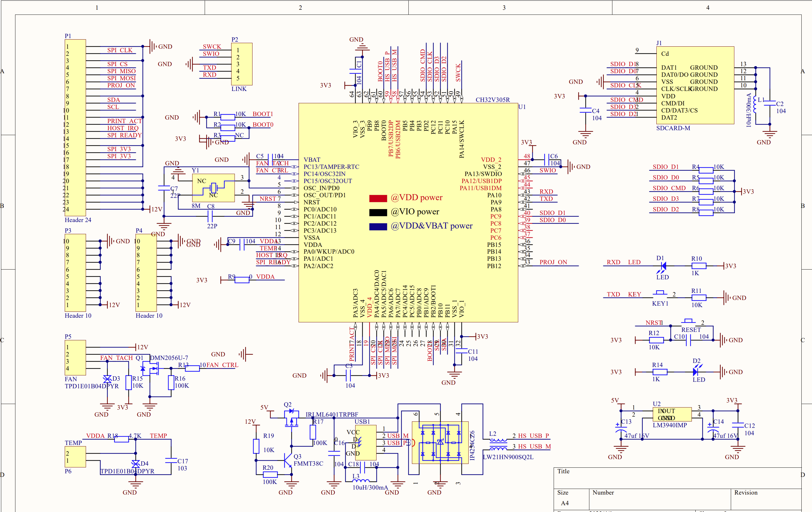Select the P2 LINK header component
Viewport: 812px width, 512px height.
coord(242,64)
